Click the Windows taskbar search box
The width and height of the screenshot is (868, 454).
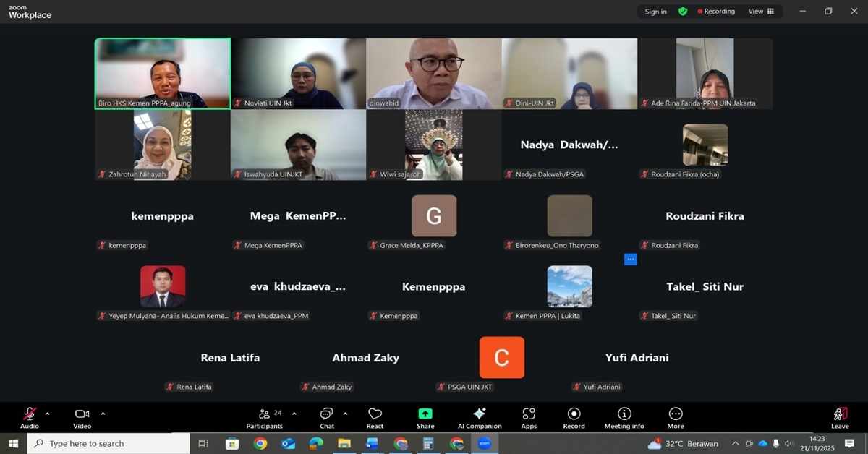(109, 443)
